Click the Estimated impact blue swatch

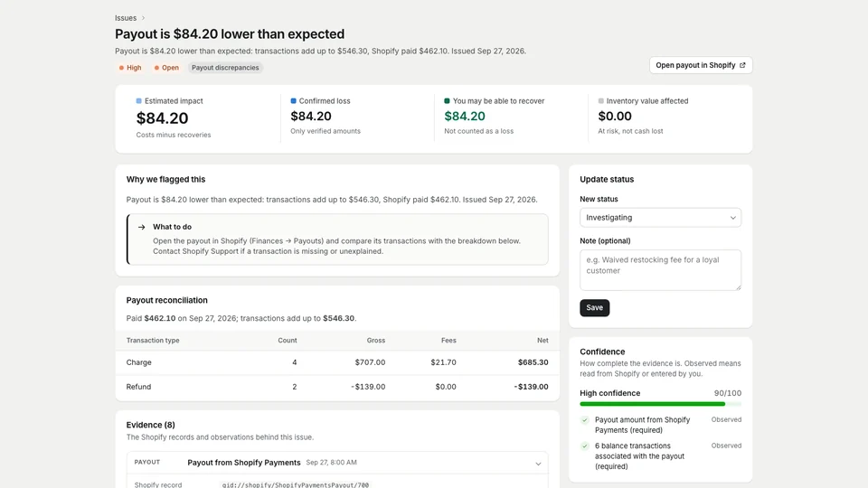tap(139, 100)
